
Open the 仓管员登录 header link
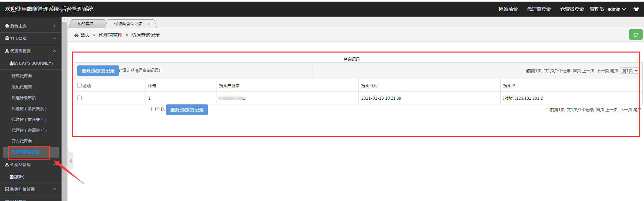click(572, 9)
